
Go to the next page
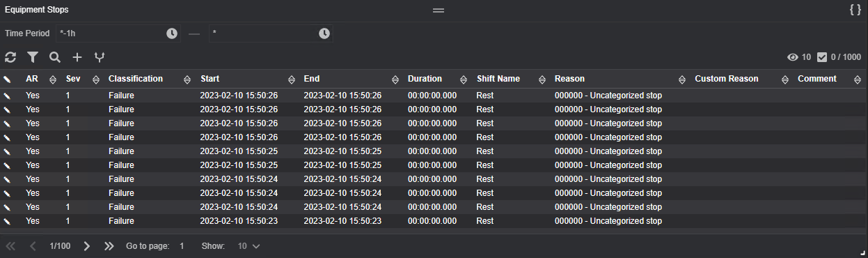(x=86, y=246)
